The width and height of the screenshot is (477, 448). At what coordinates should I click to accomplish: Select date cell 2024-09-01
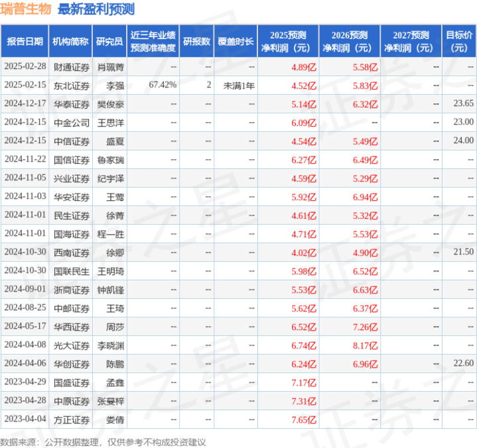coord(25,289)
